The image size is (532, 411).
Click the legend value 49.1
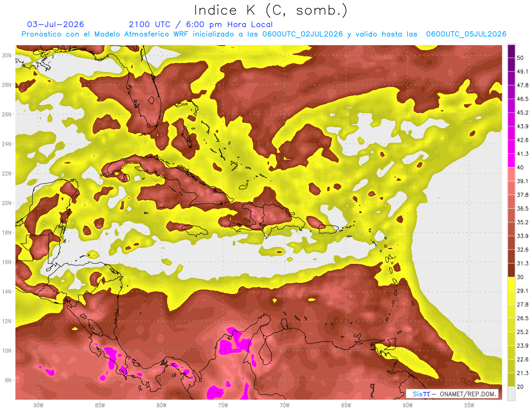[522, 71]
